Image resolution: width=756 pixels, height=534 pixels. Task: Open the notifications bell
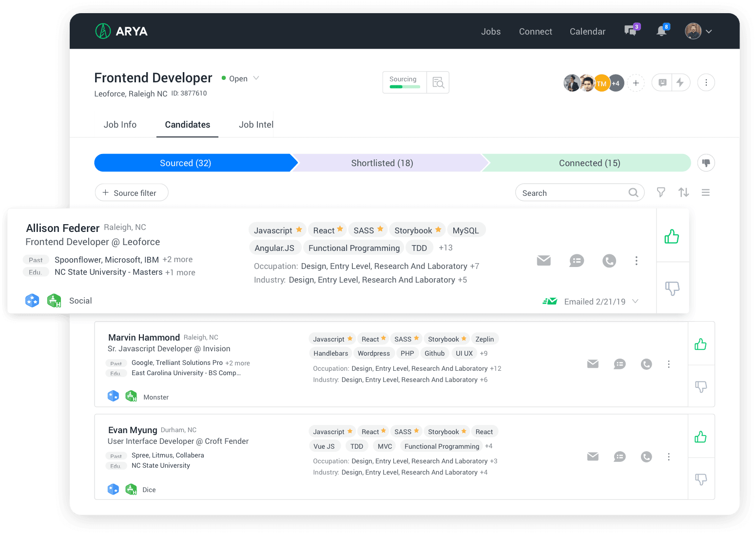661,31
